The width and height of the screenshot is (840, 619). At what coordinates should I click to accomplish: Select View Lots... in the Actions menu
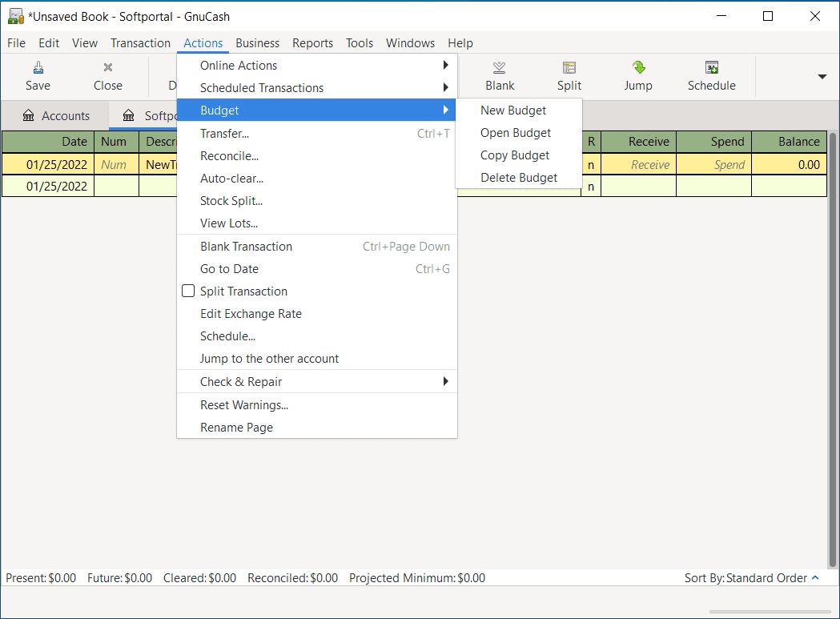click(x=316, y=223)
